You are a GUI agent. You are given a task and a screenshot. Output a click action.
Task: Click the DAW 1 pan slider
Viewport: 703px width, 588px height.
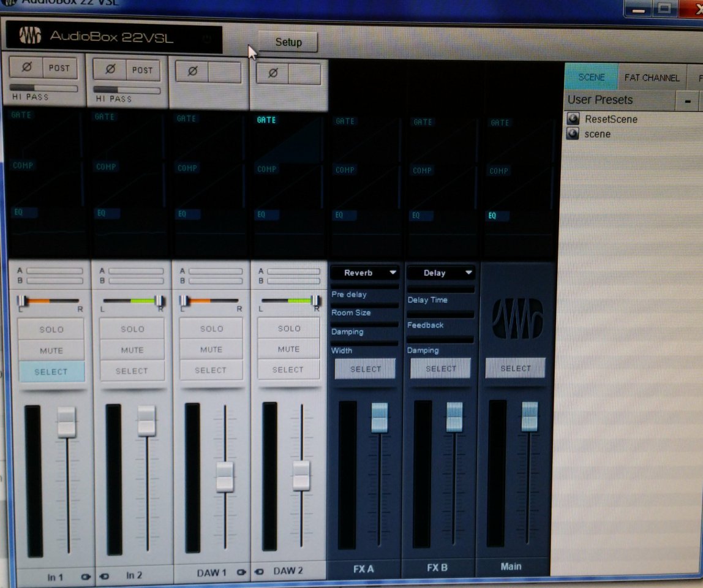click(210, 301)
